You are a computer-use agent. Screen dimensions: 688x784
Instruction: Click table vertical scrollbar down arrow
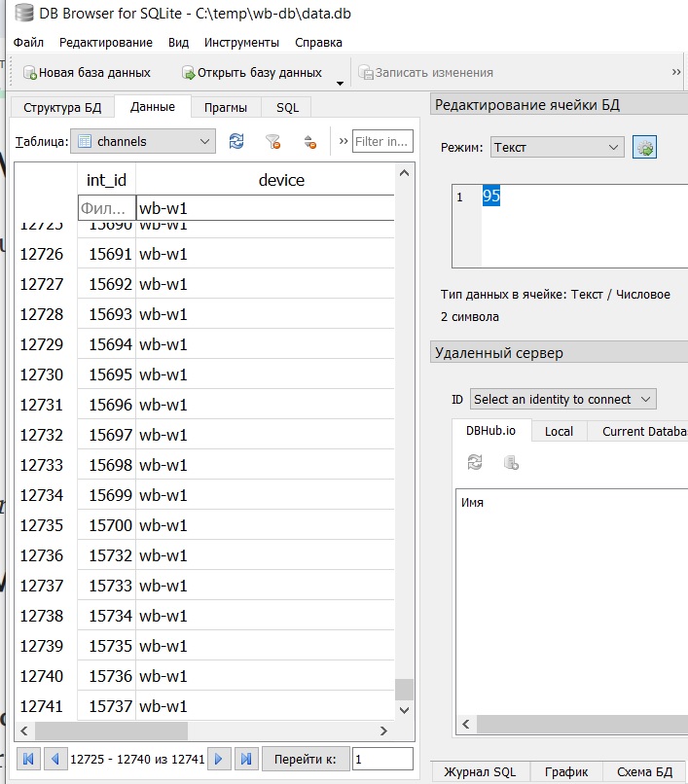[404, 710]
